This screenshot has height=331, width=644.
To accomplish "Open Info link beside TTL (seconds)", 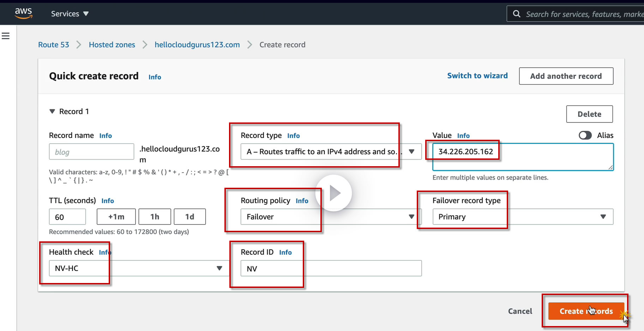I will [x=108, y=201].
